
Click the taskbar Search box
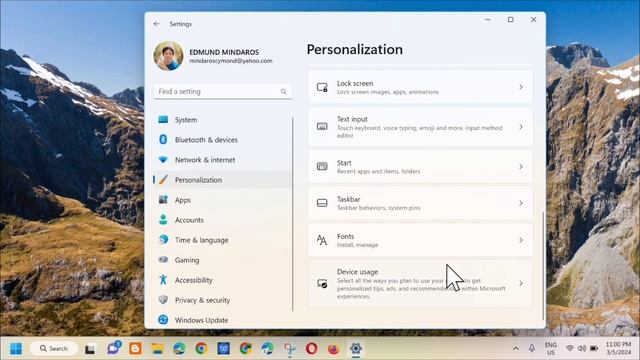coord(53,349)
